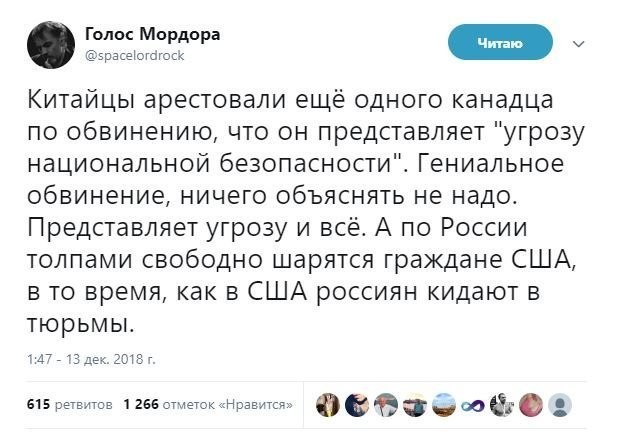
Task: Click the infinity symbol liker avatar
Action: [473, 404]
